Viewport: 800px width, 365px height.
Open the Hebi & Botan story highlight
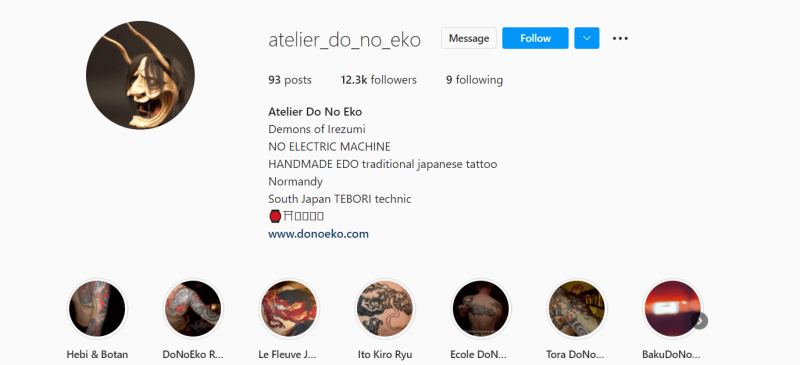coord(97,308)
